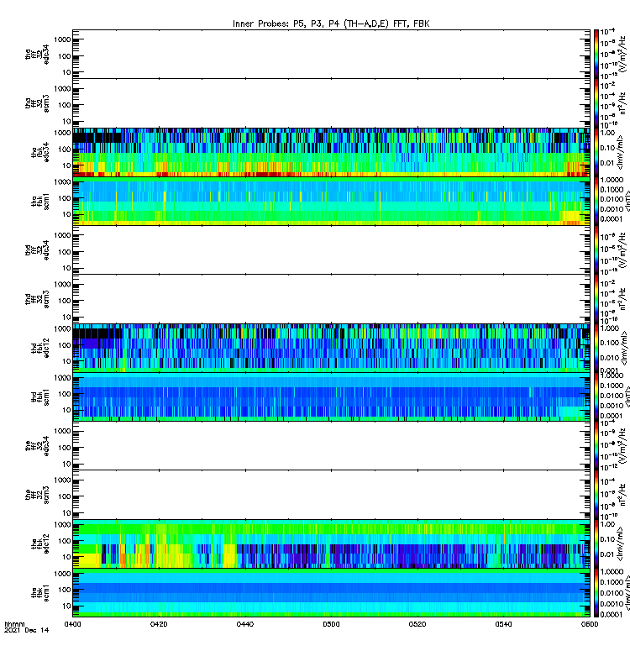Click the 0540 time axis label
Image resolution: width=630 pixels, height=672 pixels.
click(x=503, y=624)
